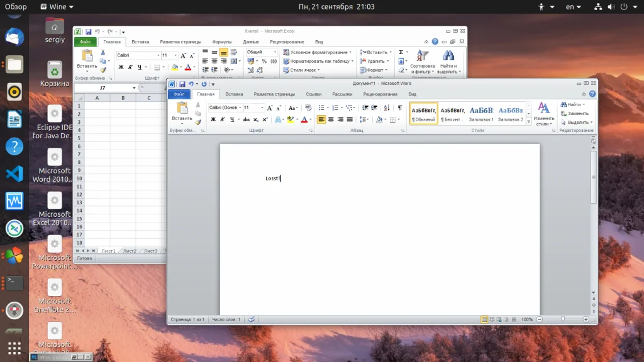
Task: Toggle strikethrough formatting in Word
Action: [x=246, y=119]
